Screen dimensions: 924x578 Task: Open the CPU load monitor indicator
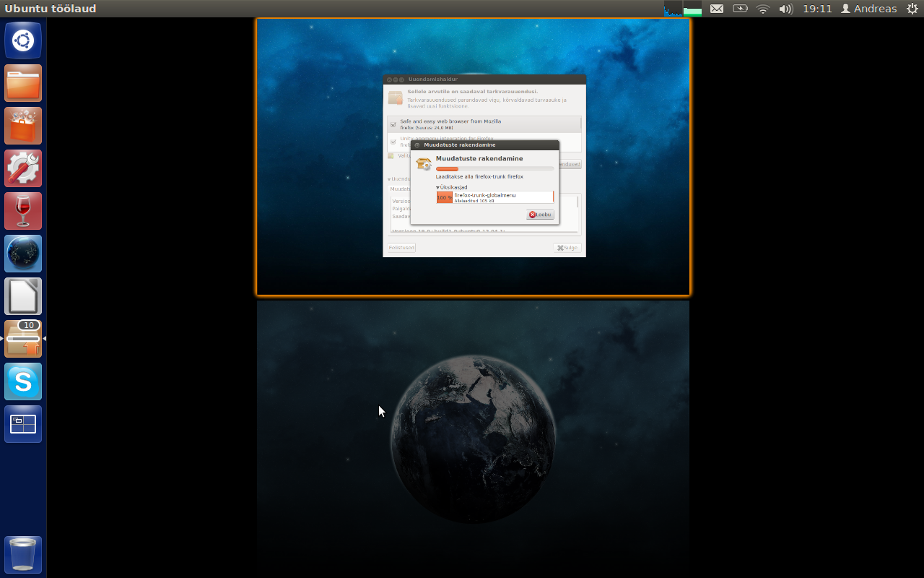tap(673, 9)
